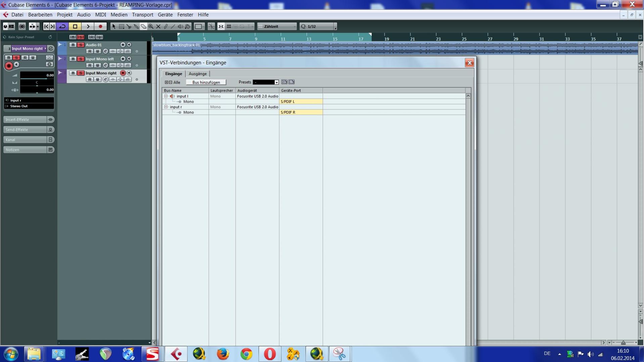Open the color selector dropdown in toolbar
The image size is (644, 362).
pos(199,27)
